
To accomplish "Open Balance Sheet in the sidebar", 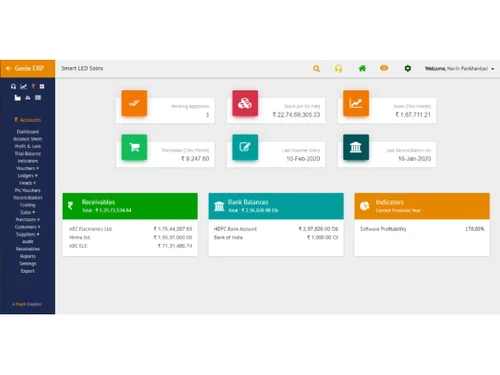I will click(28, 139).
